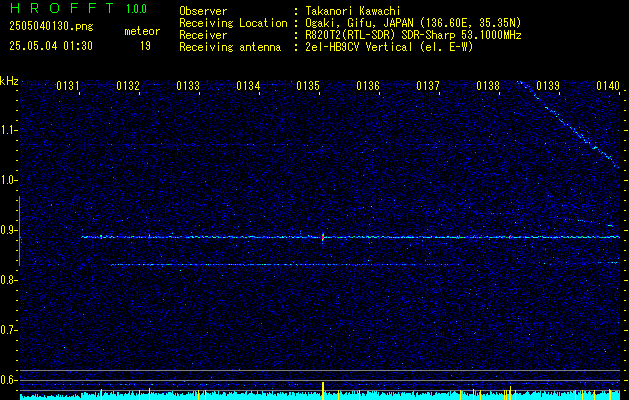Click the 0138 time marker
The width and height of the screenshot is (629, 400).
488,86
